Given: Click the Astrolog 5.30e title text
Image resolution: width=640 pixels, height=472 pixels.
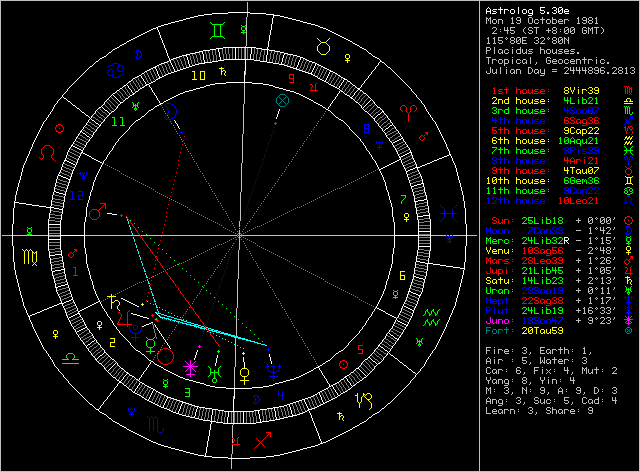Looking at the screenshot, I should (x=527, y=11).
